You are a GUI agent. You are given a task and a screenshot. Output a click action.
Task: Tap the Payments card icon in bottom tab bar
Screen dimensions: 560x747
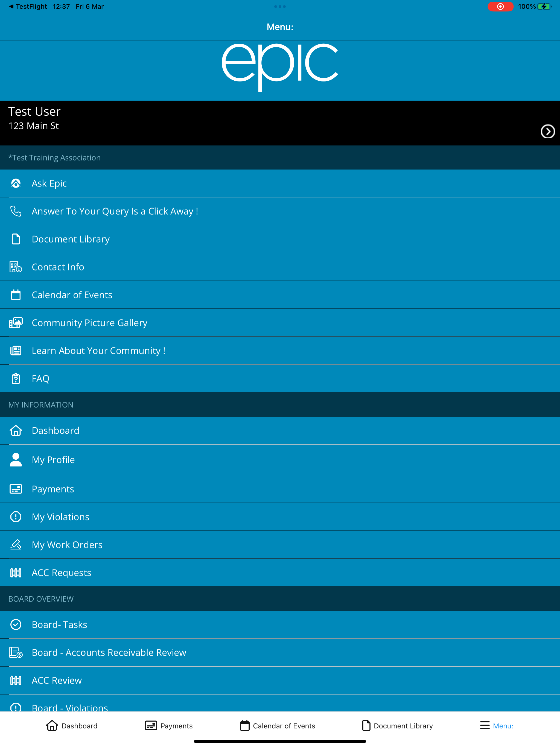(x=151, y=725)
